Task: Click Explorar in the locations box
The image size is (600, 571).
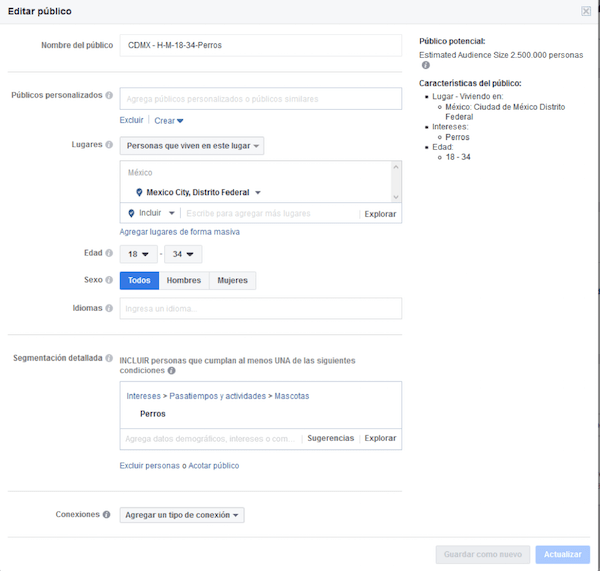Action: [x=380, y=214]
